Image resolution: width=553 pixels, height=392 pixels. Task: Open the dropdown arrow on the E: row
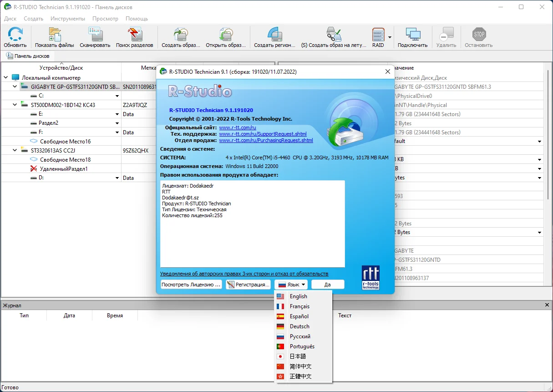click(x=117, y=114)
